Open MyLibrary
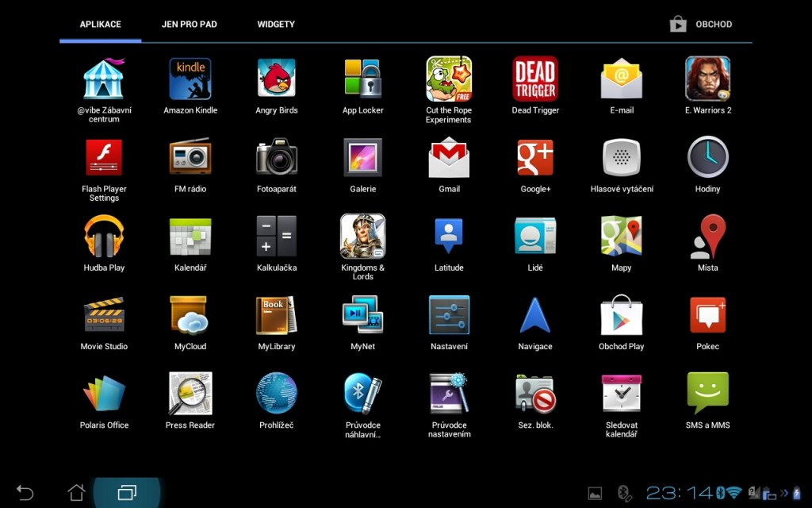The width and height of the screenshot is (812, 508). pyautogui.click(x=277, y=315)
